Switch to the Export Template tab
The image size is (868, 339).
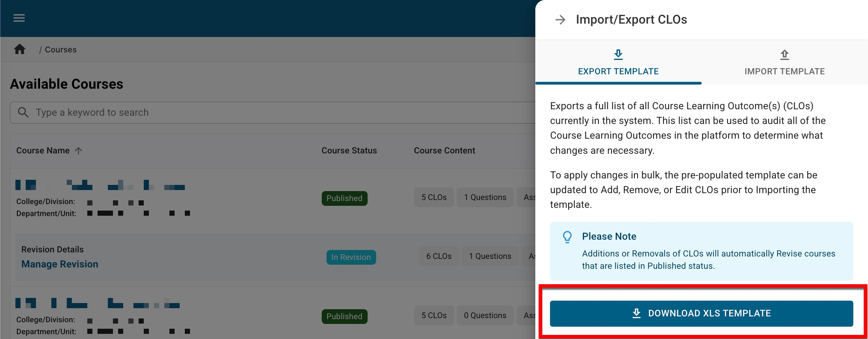[618, 71]
